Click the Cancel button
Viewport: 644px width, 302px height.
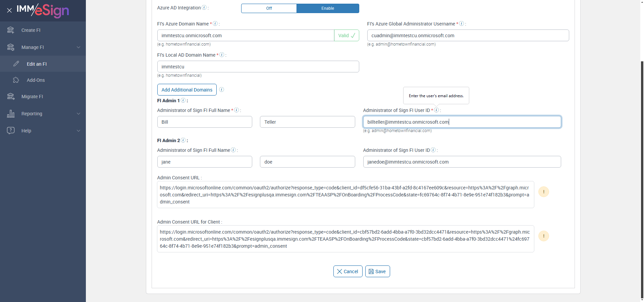pos(348,271)
